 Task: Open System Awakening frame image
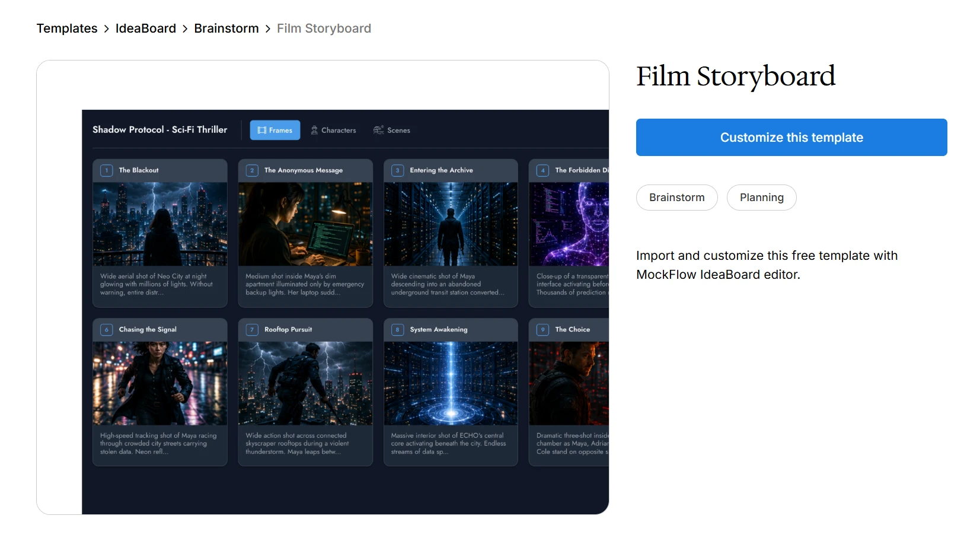pos(451,383)
